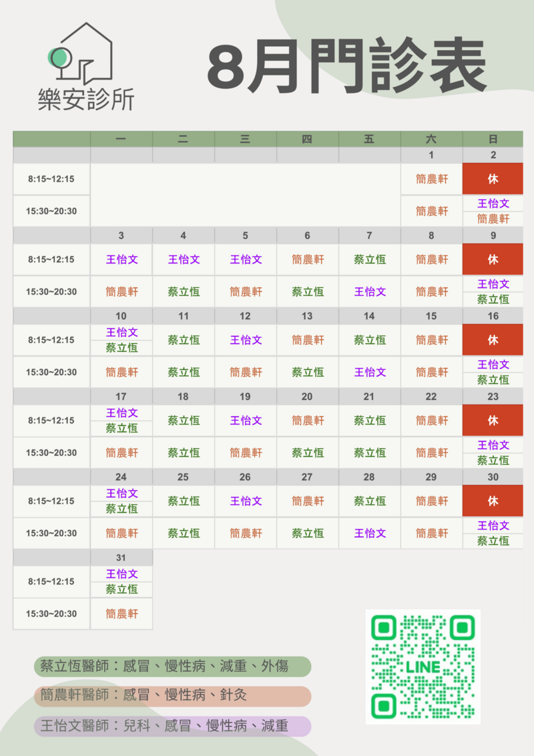
Task: Click date number 1 in the calendar
Action: point(431,155)
